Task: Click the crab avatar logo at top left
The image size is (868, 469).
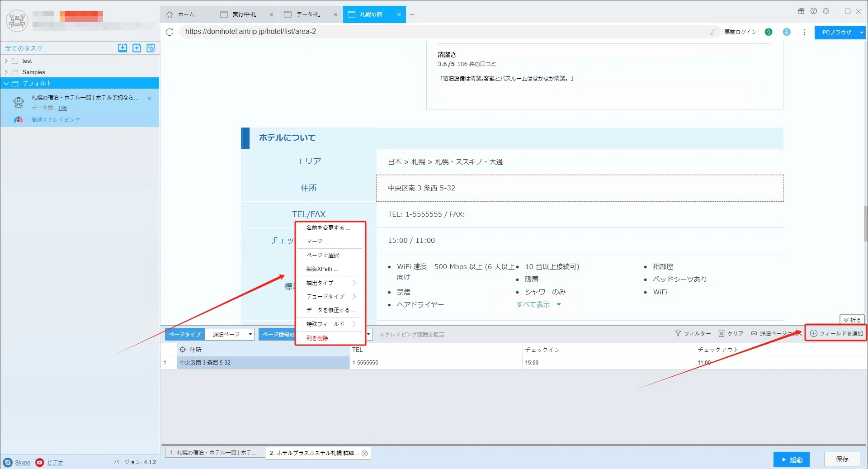Action: [x=17, y=20]
